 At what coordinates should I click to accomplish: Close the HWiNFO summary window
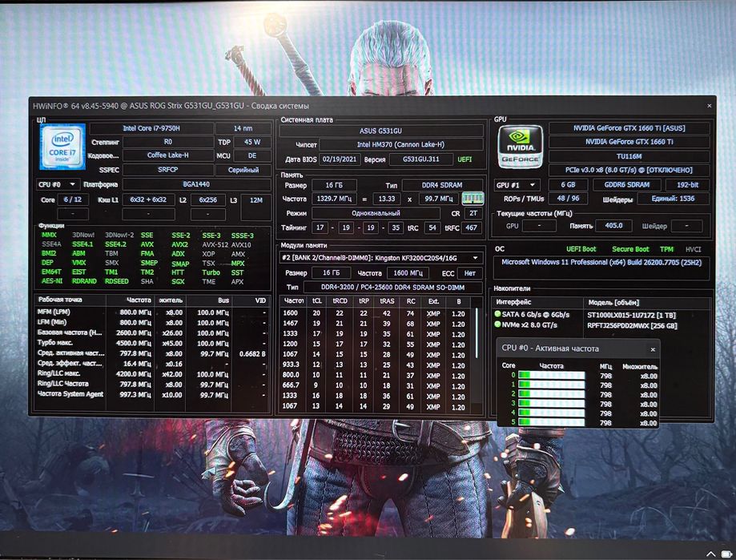tap(710, 106)
